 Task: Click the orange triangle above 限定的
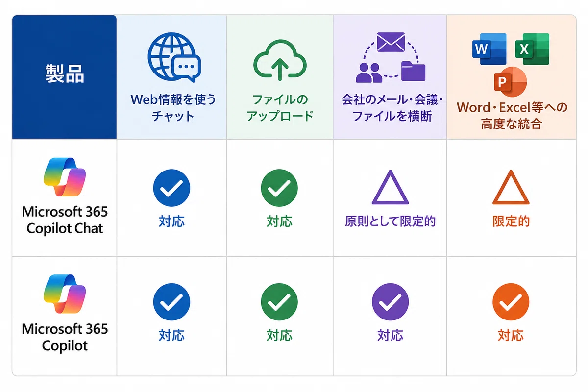coord(511,188)
